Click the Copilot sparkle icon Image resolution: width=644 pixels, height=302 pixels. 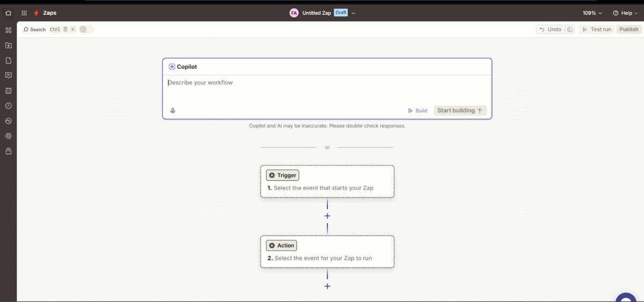172,67
